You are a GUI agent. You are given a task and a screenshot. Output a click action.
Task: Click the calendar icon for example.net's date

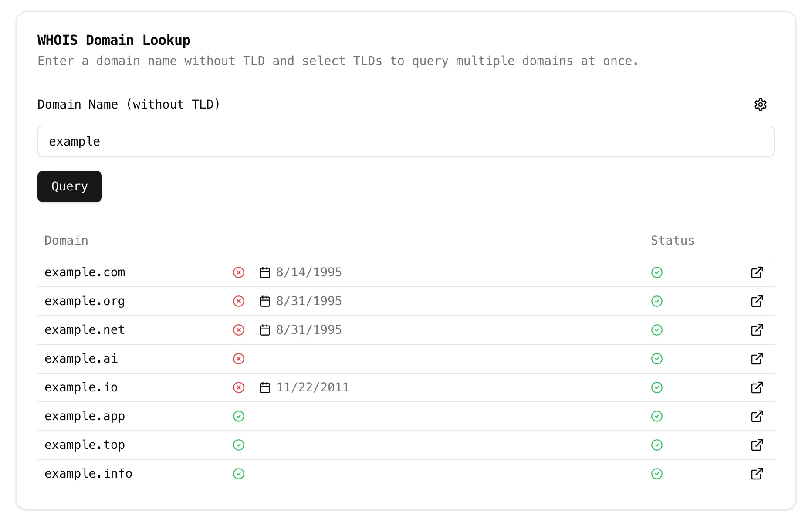(265, 330)
